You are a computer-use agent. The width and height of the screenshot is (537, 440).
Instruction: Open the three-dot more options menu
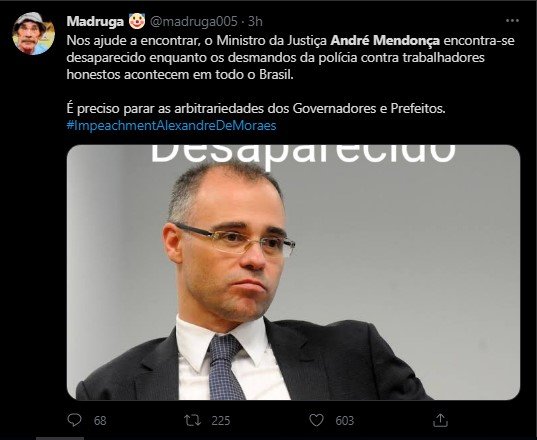point(512,21)
